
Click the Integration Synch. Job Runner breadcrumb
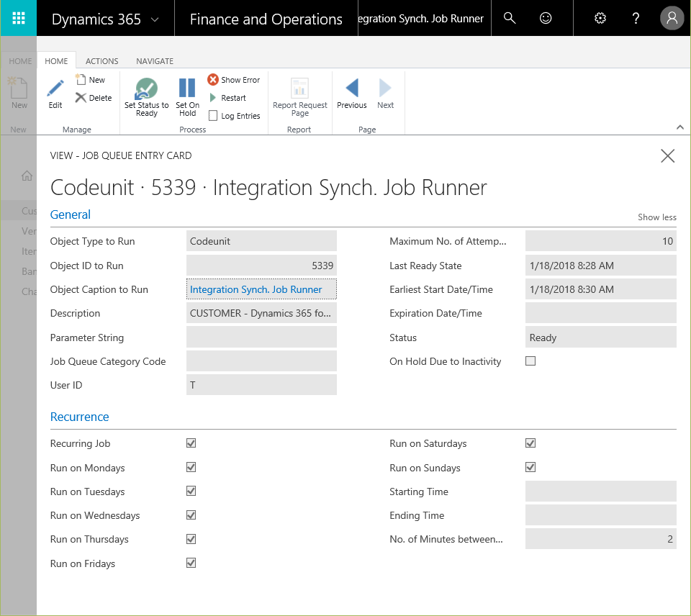[421, 19]
